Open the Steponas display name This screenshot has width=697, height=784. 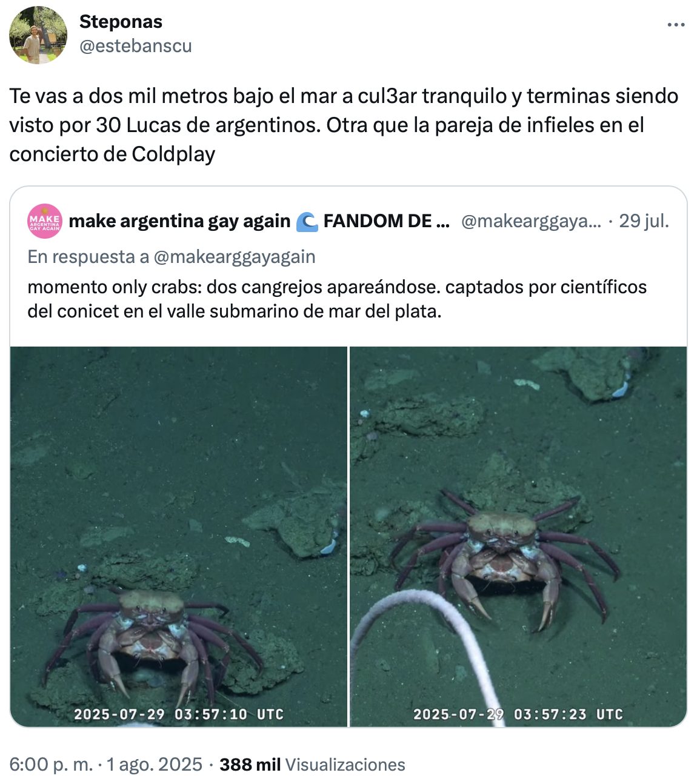click(121, 22)
